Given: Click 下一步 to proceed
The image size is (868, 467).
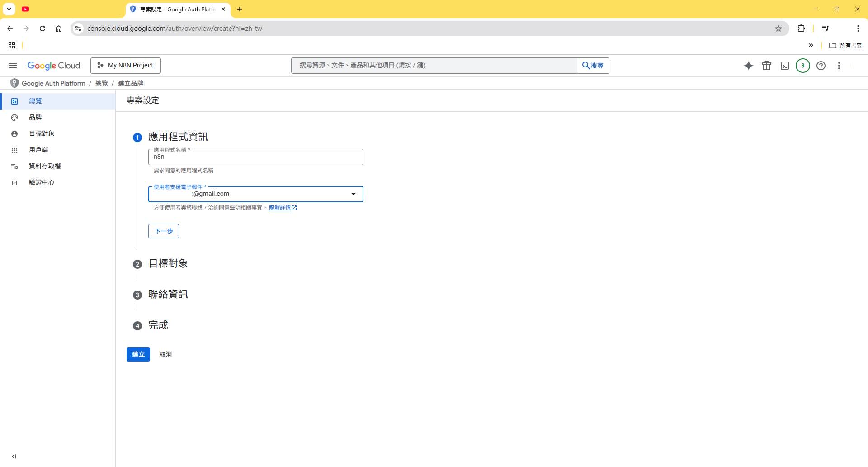Looking at the screenshot, I should [x=163, y=231].
